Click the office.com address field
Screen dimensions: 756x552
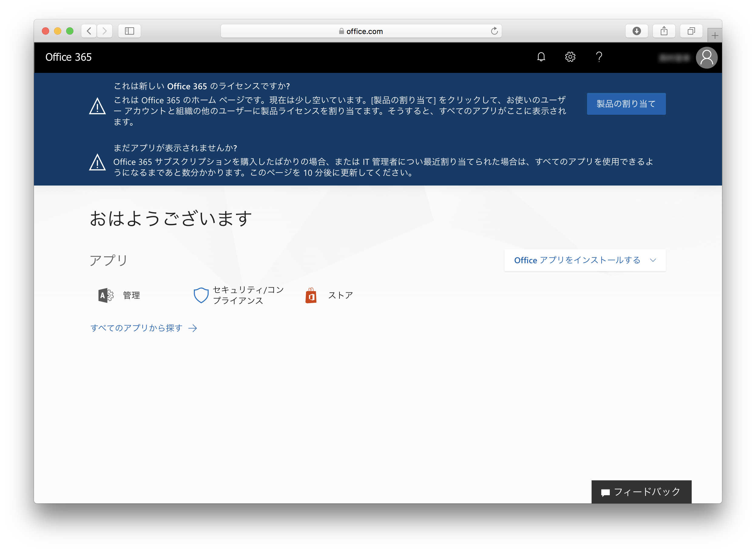(361, 31)
